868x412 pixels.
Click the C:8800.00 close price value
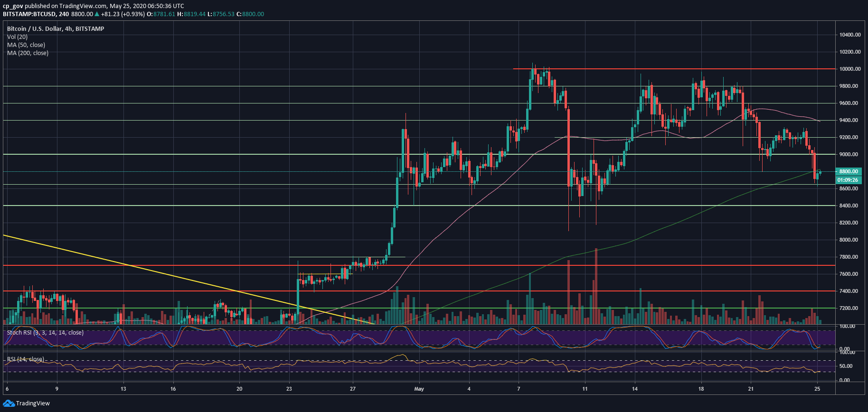tap(250, 14)
